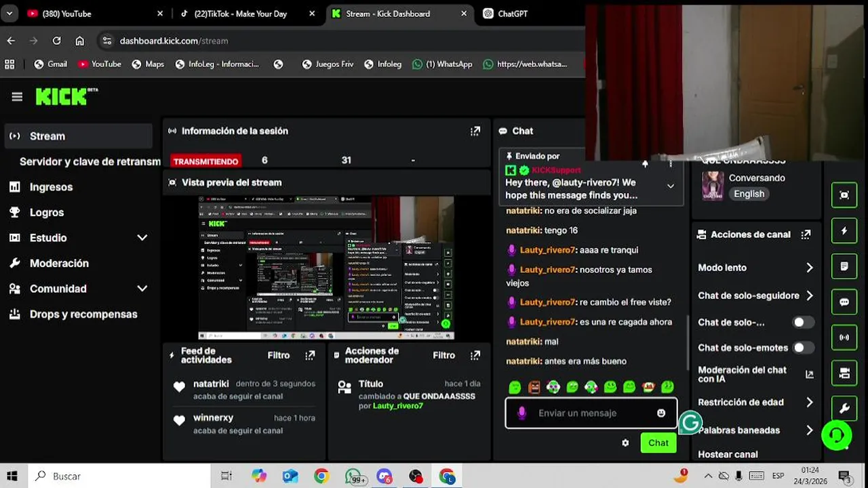Screen dimensions: 868x488
Task: Pop out the Acciones de moderador panel
Action: tap(475, 355)
